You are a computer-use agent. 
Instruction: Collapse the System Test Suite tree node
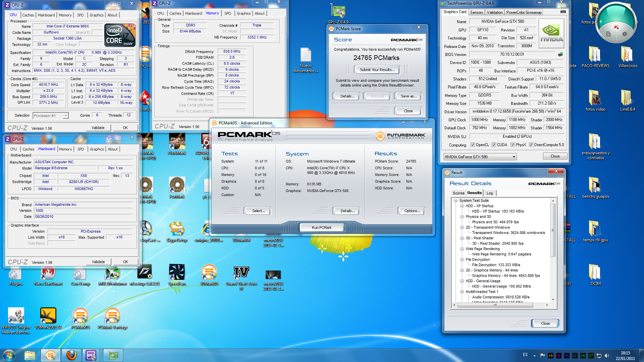pyautogui.click(x=456, y=201)
